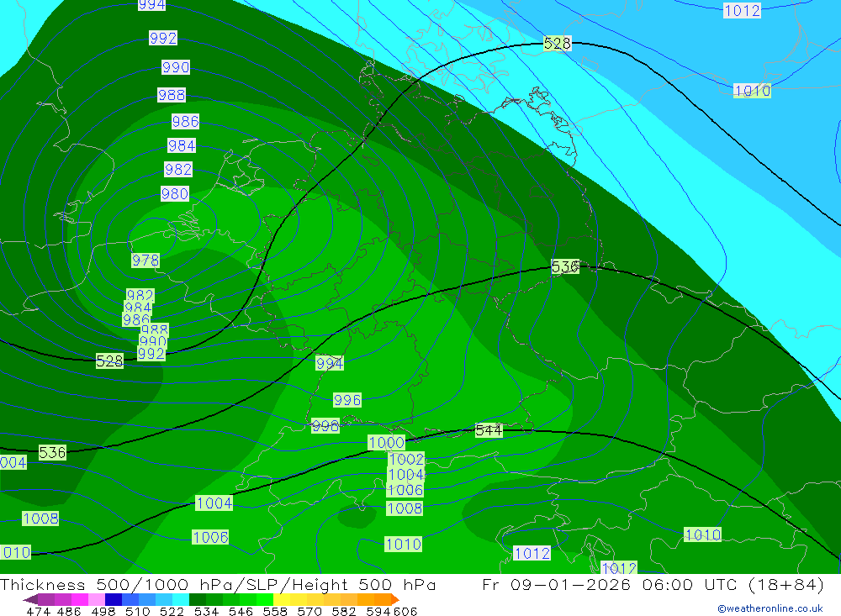This screenshot has width=841, height=616.
Task: Click the 980 isobar label
Action: [x=175, y=193]
